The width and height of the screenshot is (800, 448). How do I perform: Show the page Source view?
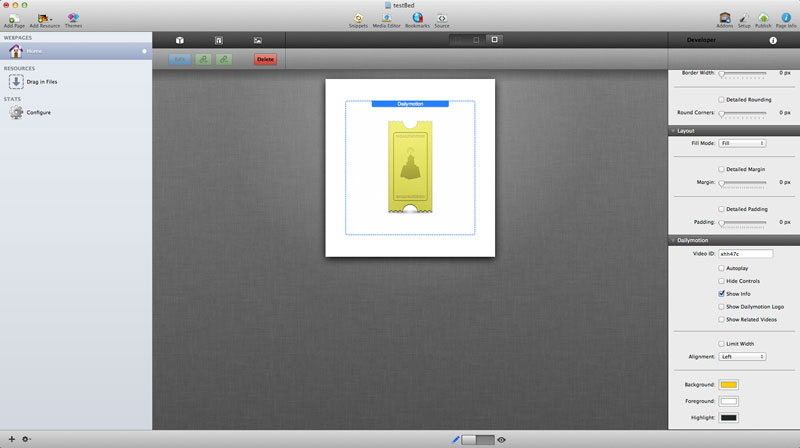(441, 17)
